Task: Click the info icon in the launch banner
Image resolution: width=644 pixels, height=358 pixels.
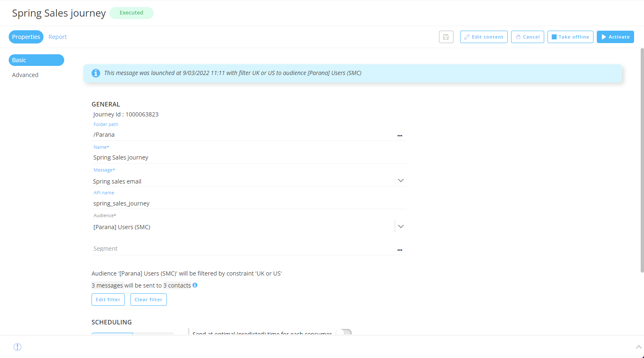Action: pos(96,73)
